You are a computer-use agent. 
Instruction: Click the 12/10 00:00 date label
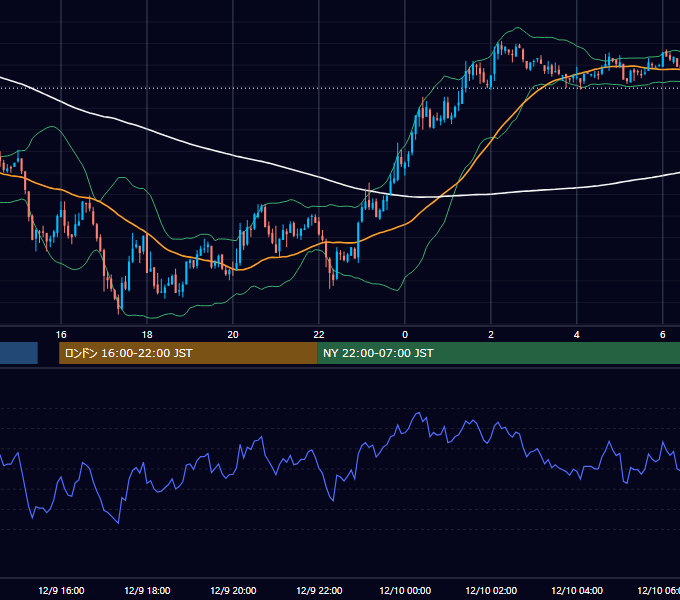(x=405, y=590)
